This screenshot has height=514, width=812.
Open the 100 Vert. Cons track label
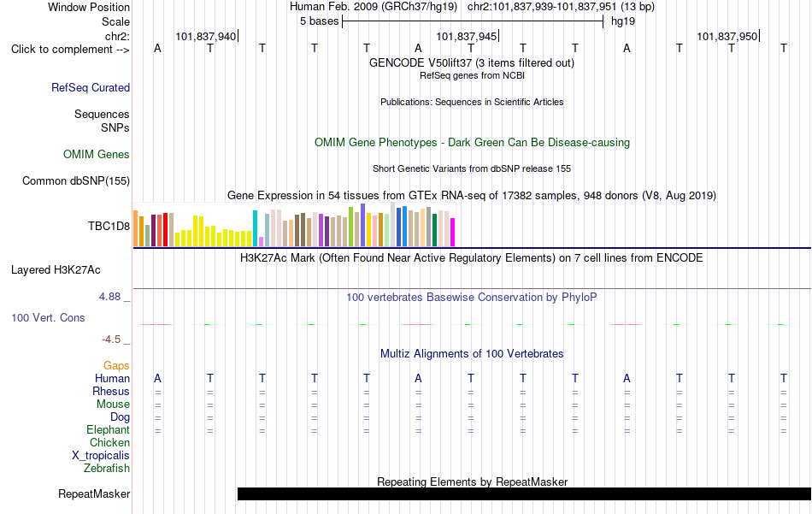coord(48,317)
